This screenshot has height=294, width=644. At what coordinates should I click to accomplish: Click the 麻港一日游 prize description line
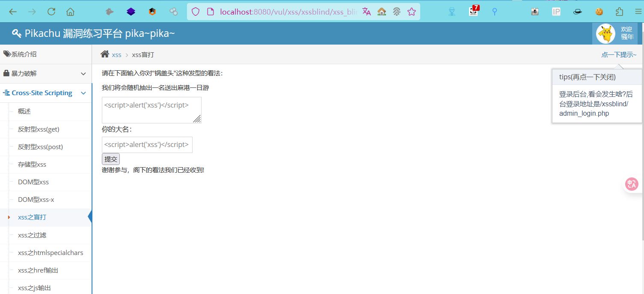[155, 88]
